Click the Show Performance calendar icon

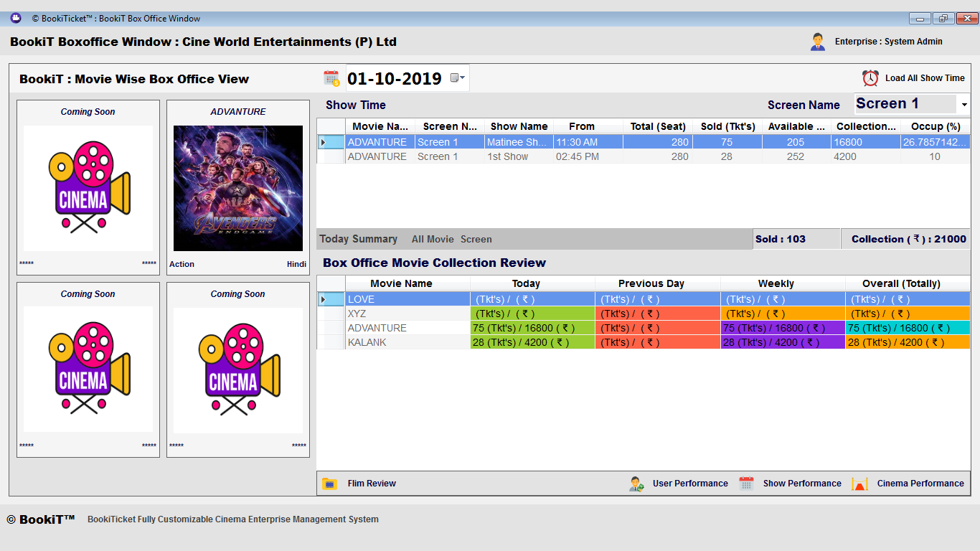point(746,484)
